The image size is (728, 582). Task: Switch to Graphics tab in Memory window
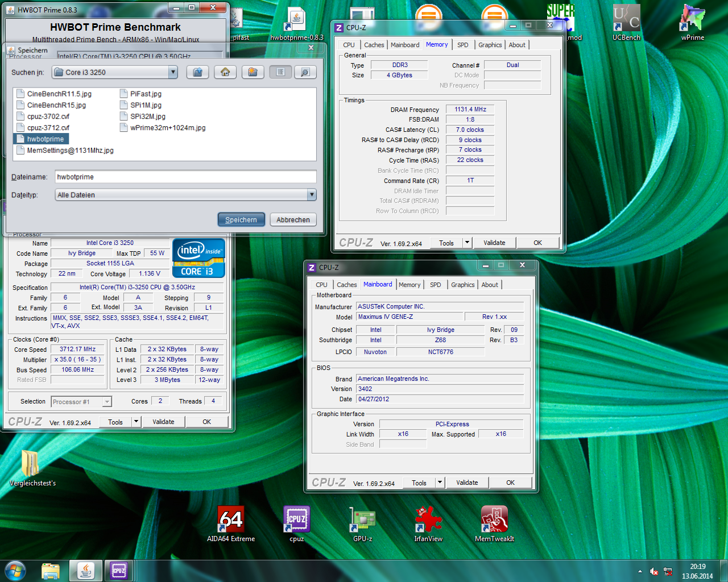click(490, 45)
